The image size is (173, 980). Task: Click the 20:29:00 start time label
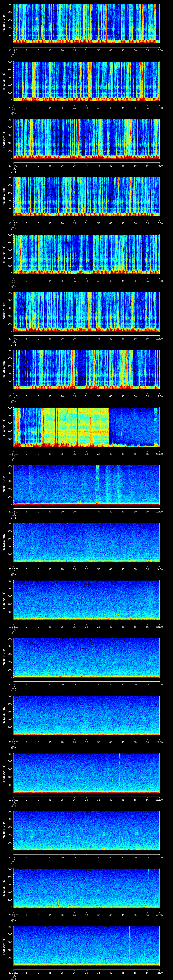pos(14,915)
